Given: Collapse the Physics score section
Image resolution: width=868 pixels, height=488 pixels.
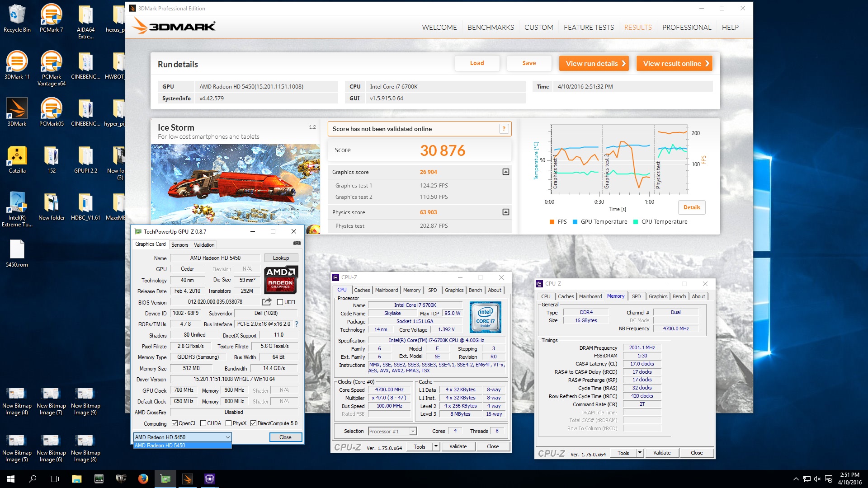Looking at the screenshot, I should [x=506, y=212].
